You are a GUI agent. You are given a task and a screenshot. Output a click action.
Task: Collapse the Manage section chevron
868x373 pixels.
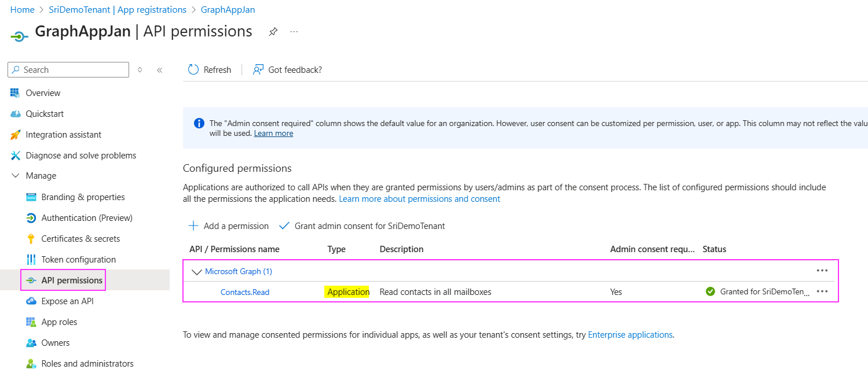(x=16, y=176)
